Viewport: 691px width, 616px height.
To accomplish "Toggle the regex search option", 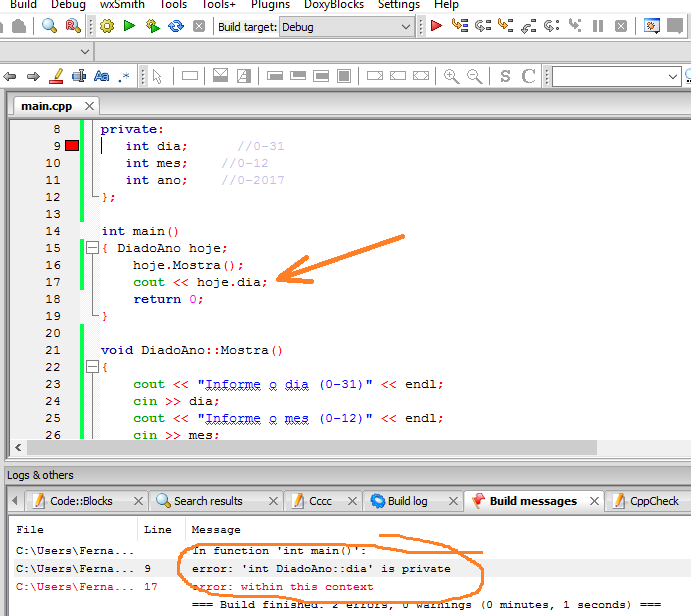I will coord(124,76).
